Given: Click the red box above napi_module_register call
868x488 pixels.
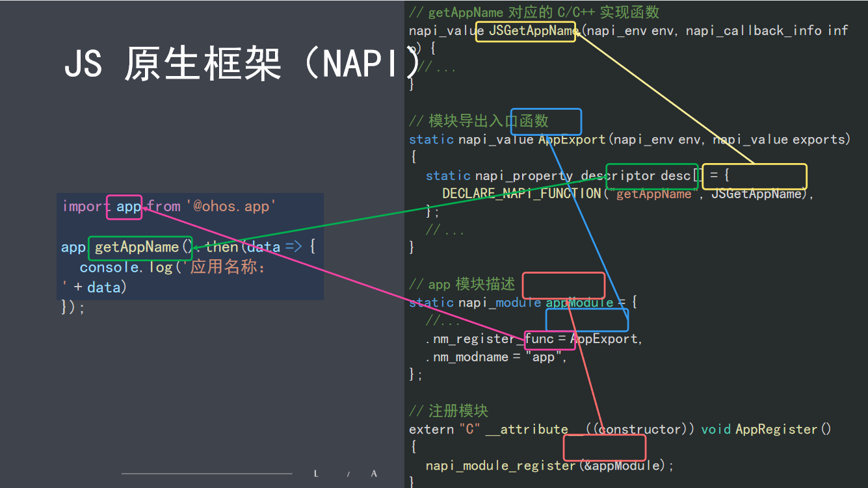Looking at the screenshot, I should [x=604, y=447].
